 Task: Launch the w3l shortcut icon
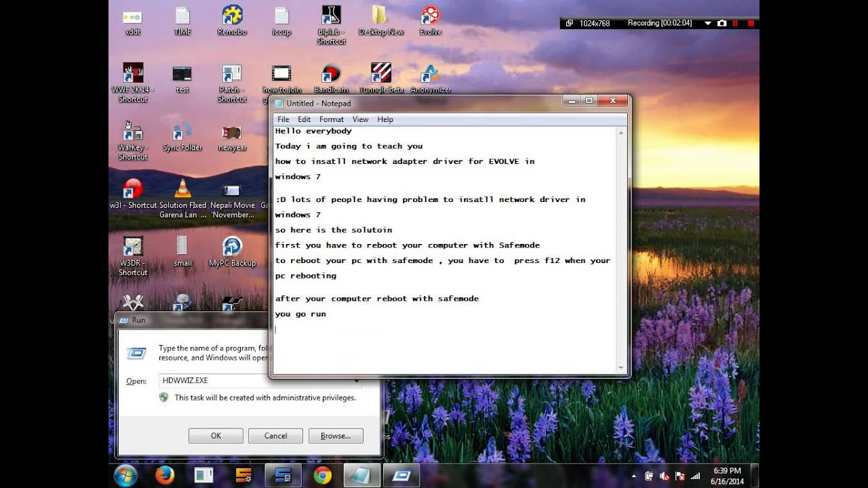click(x=133, y=194)
